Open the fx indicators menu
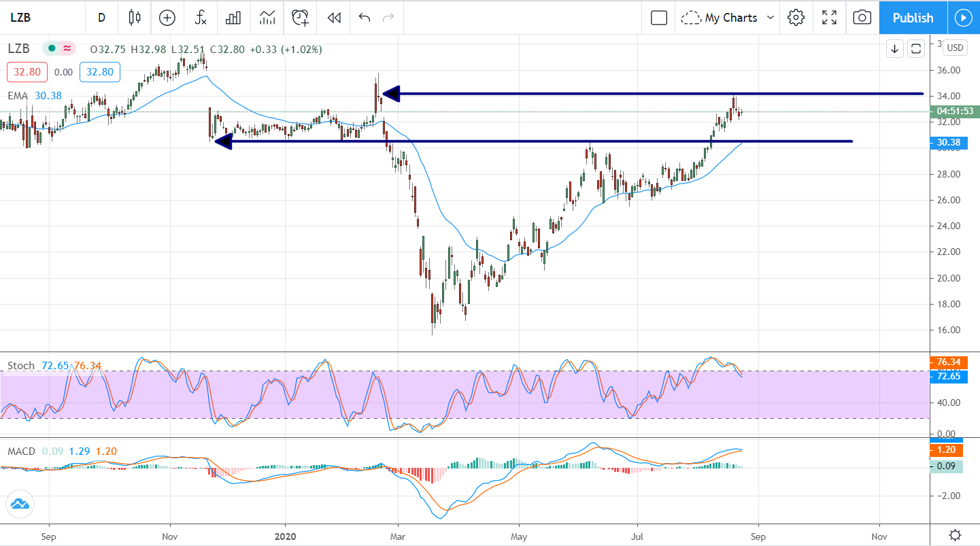The width and height of the screenshot is (980, 546). coord(200,18)
